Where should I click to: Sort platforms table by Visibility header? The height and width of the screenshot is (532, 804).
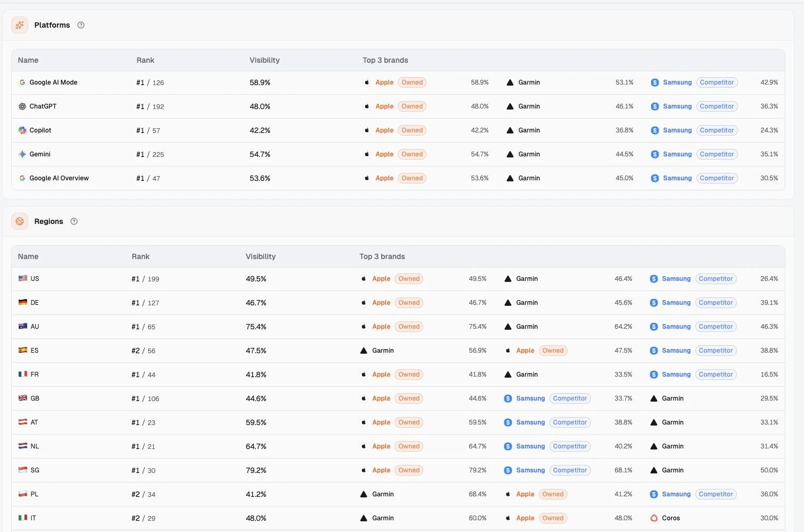265,60
